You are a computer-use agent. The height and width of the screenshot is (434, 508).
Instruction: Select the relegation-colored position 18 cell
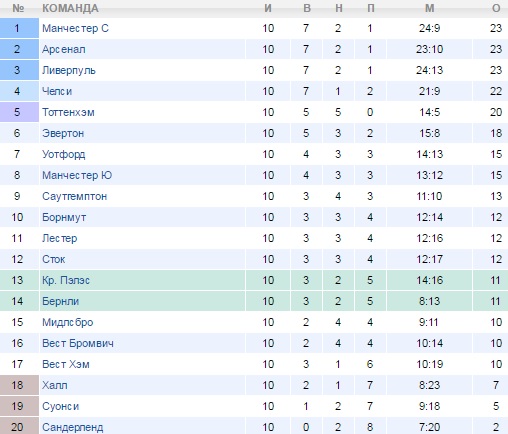tap(19, 385)
